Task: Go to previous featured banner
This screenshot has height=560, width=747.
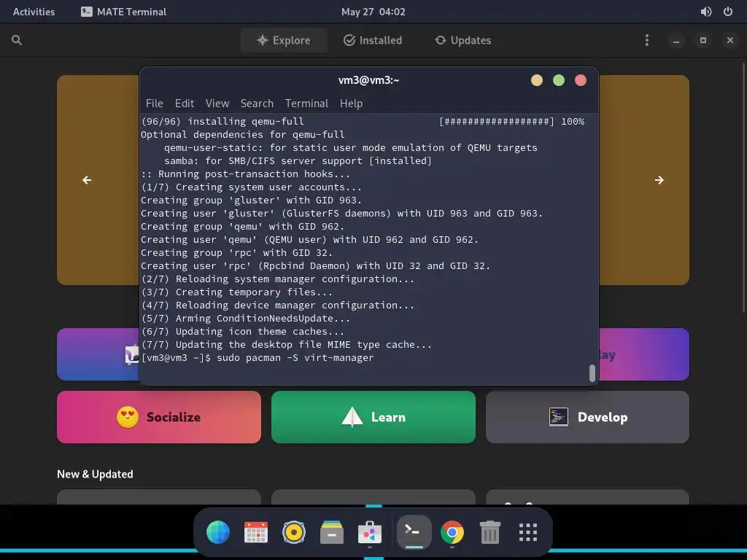Action: (87, 180)
